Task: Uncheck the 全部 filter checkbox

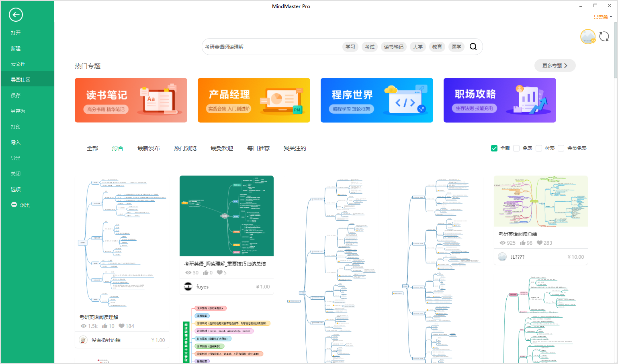Action: click(494, 148)
